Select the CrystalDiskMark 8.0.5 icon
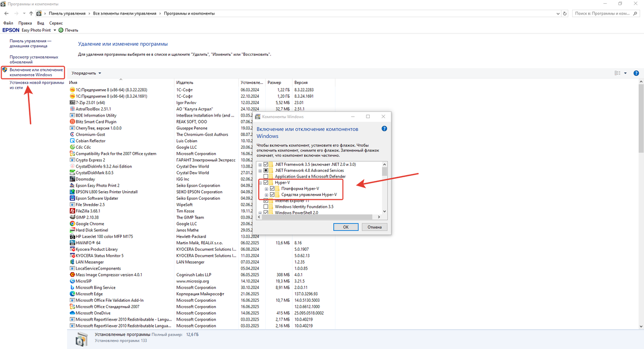Viewport: 644px width, 349px height. pos(72,172)
